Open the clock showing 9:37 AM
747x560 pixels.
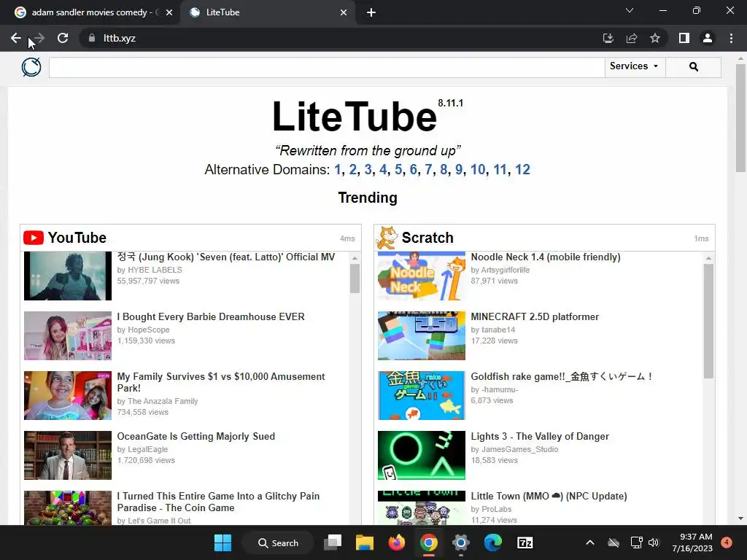(x=692, y=542)
